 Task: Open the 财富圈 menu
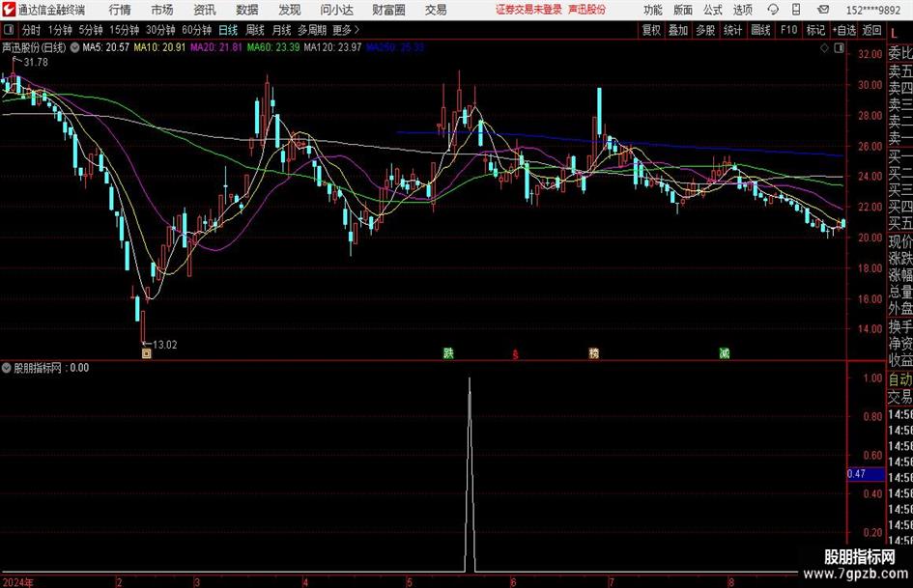coord(388,10)
